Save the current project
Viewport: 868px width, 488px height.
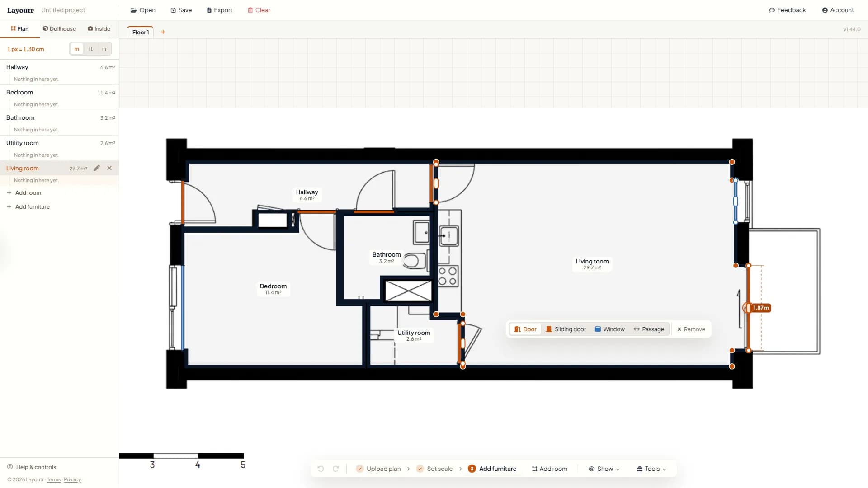(181, 10)
